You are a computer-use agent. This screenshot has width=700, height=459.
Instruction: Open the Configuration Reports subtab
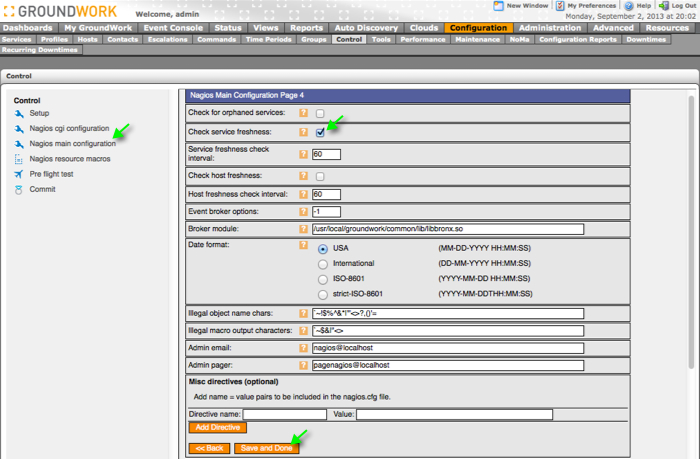tap(578, 39)
